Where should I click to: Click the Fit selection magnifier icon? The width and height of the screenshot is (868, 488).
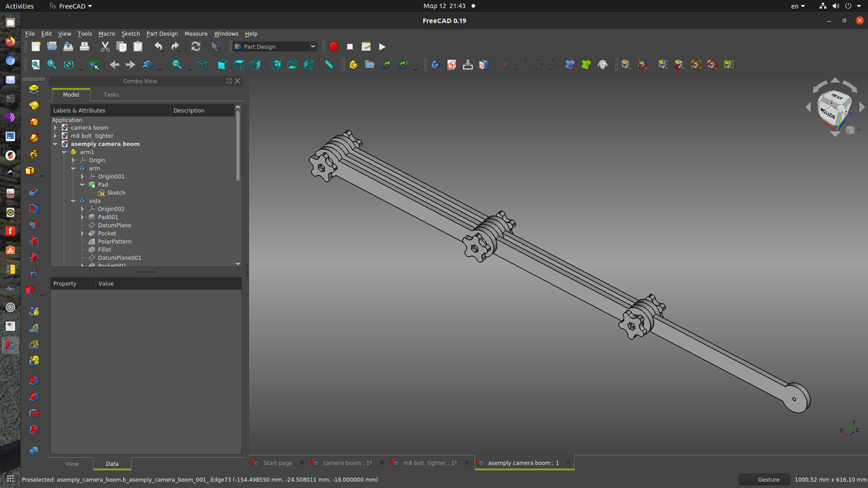52,64
